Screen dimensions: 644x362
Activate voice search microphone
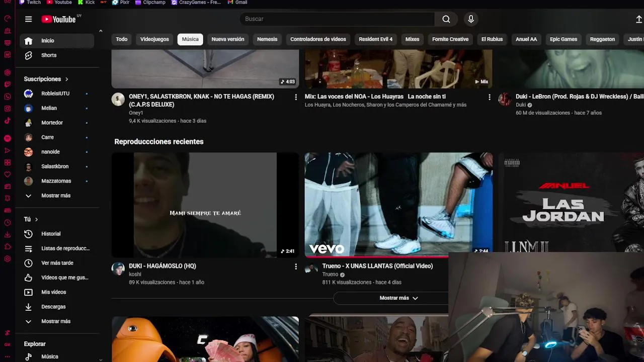pyautogui.click(x=471, y=19)
